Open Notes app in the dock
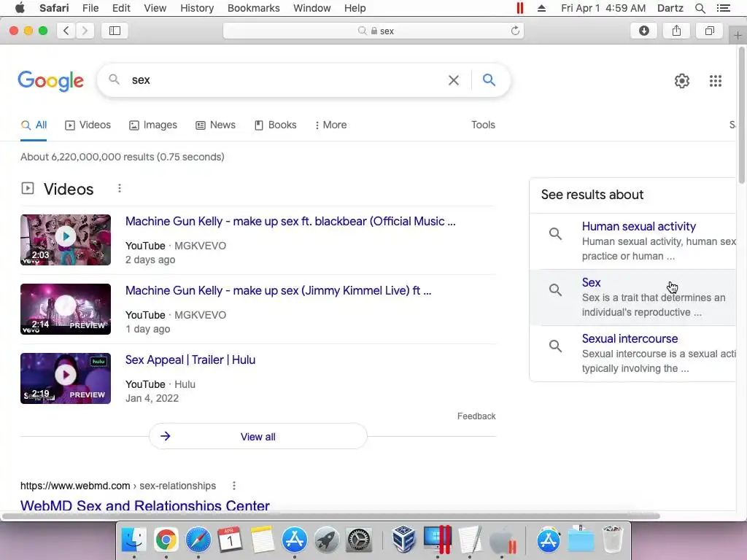 pos(263,540)
